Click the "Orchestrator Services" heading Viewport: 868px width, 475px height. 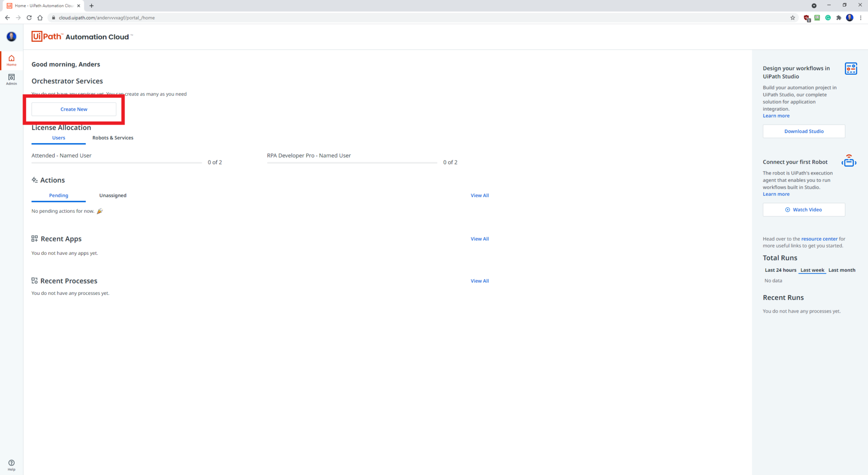coord(67,81)
